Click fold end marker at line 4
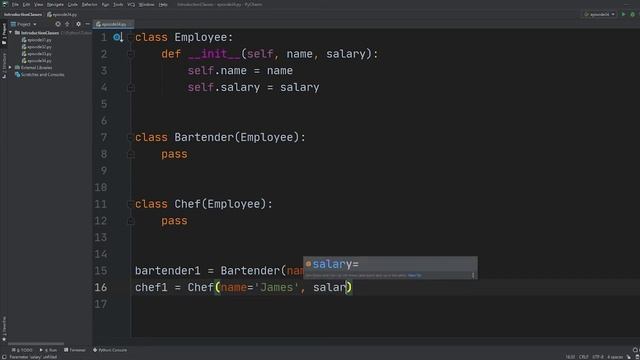640x360 pixels. tap(131, 88)
